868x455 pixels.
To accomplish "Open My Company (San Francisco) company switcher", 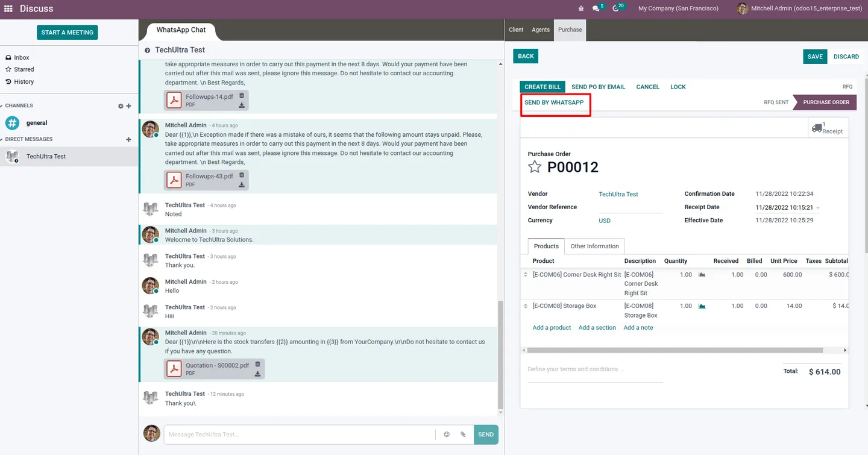I will (678, 8).
